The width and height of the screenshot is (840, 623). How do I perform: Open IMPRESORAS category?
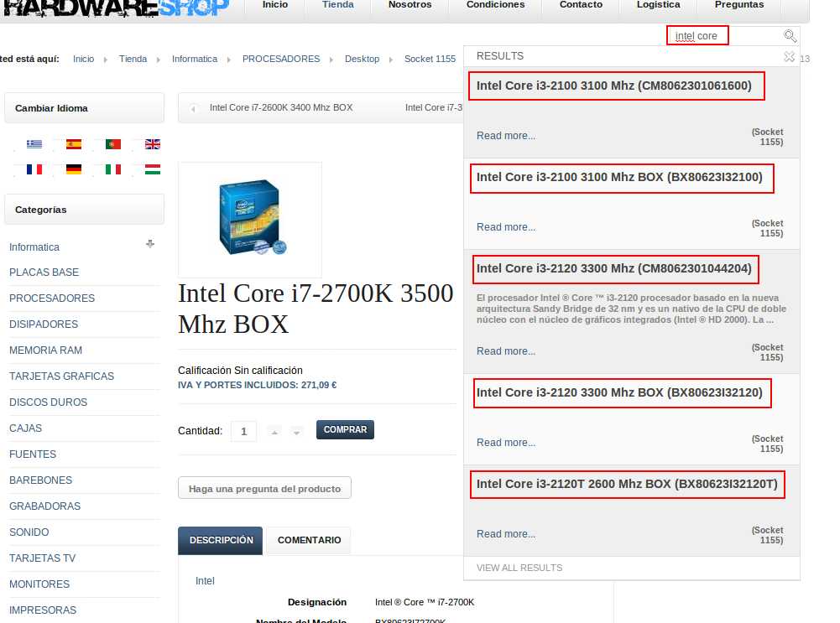point(43,610)
